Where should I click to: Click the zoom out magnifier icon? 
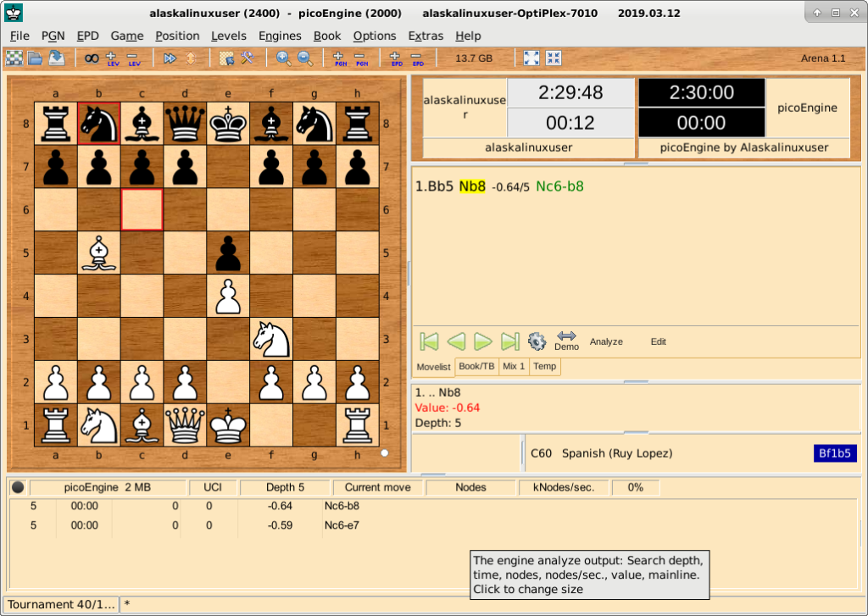(305, 58)
